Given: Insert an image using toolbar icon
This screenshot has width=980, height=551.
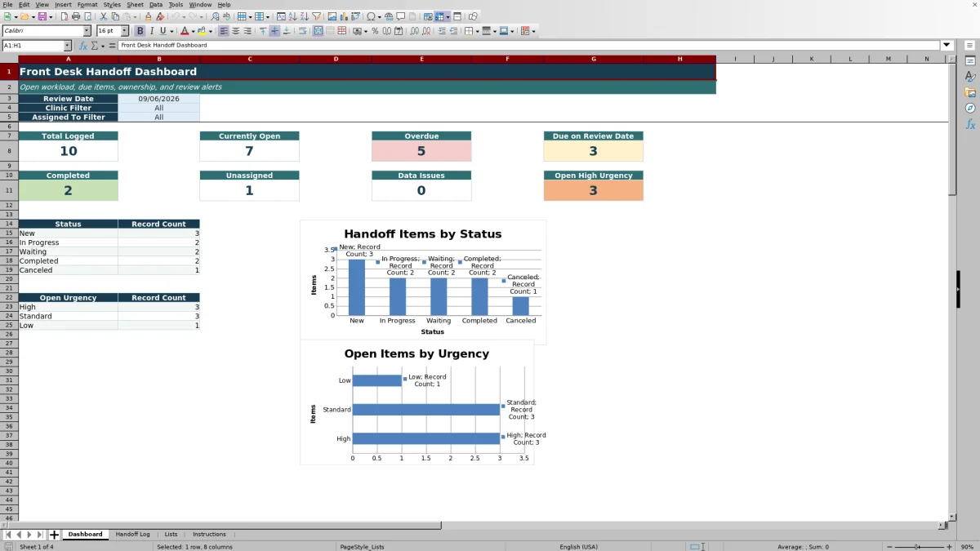Looking at the screenshot, I should tap(332, 16).
